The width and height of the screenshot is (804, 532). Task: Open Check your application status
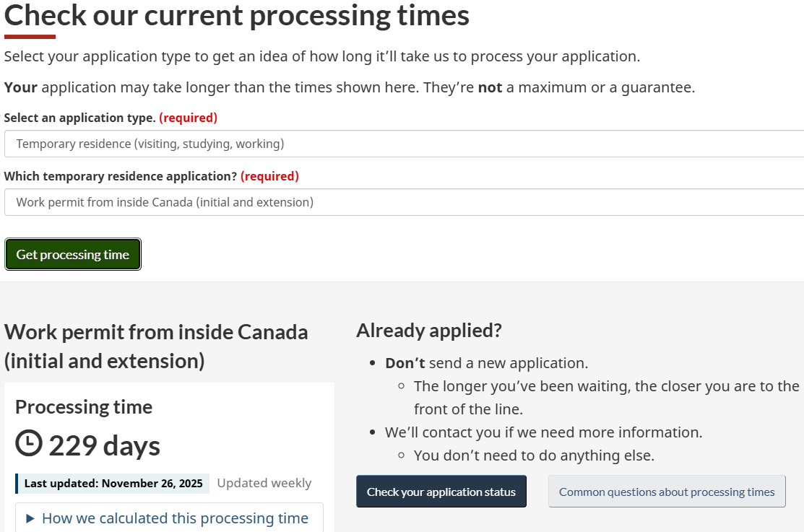441,492
